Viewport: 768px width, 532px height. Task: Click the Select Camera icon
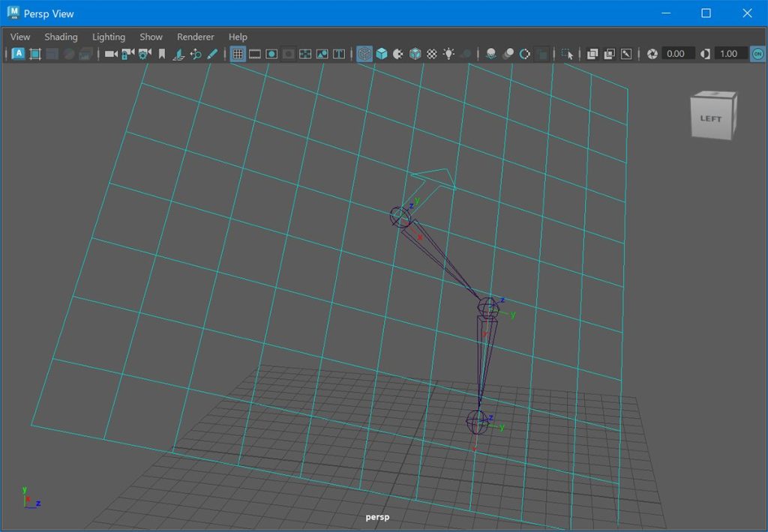pyautogui.click(x=111, y=54)
